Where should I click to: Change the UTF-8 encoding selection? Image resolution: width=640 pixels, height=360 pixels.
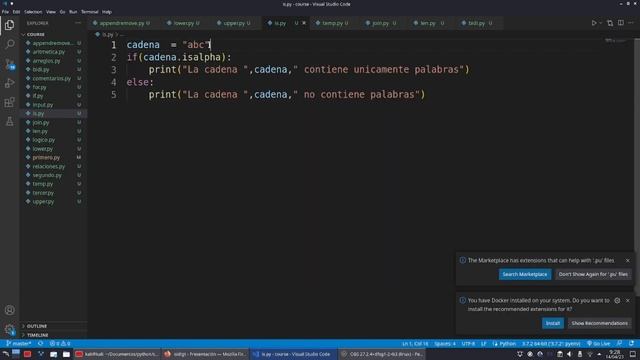click(x=468, y=344)
